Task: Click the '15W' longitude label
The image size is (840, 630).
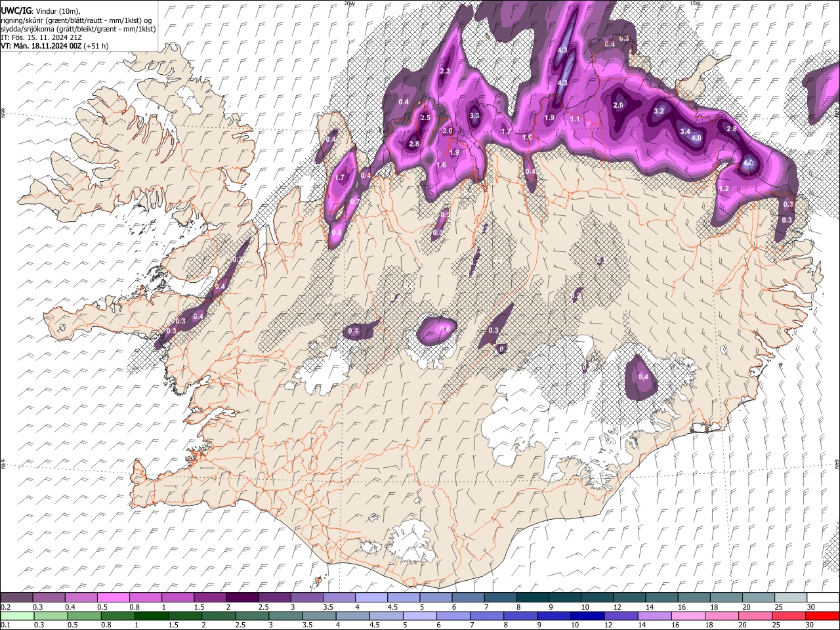Action: [696, 3]
